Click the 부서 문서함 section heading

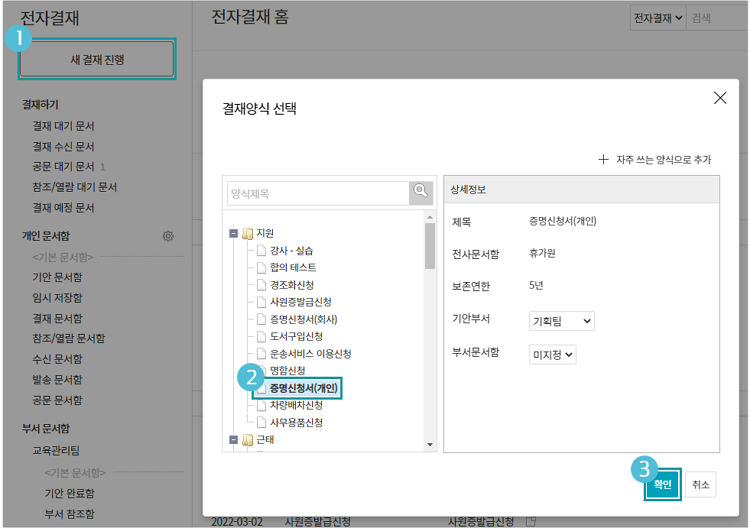coord(46,429)
